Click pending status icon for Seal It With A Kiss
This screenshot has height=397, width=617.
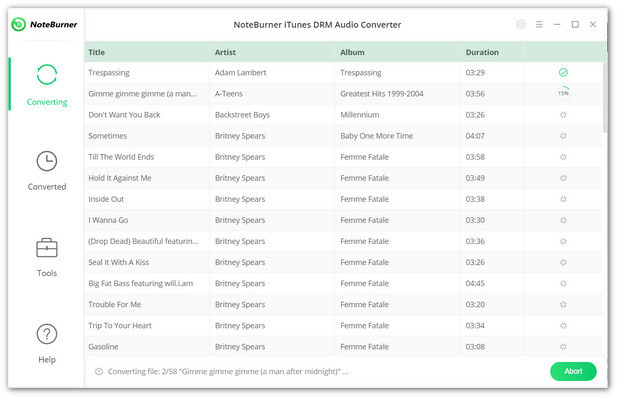click(x=563, y=262)
